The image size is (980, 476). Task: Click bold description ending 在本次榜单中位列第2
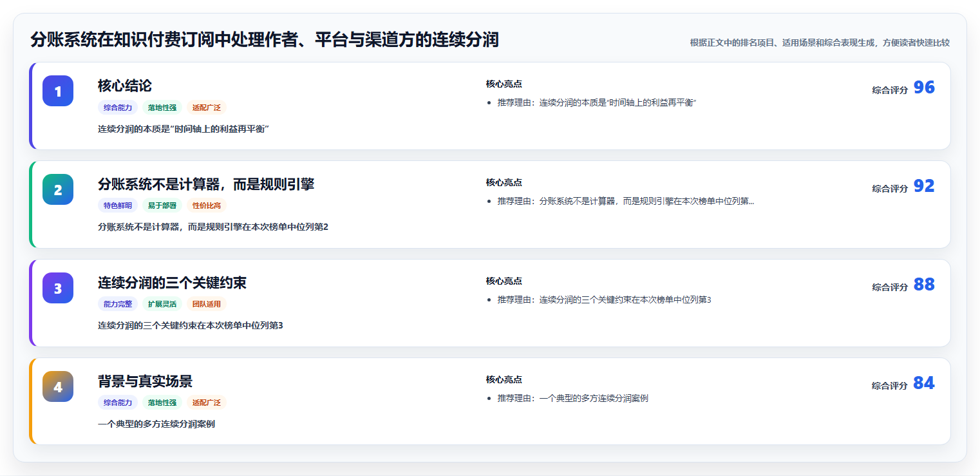213,227
